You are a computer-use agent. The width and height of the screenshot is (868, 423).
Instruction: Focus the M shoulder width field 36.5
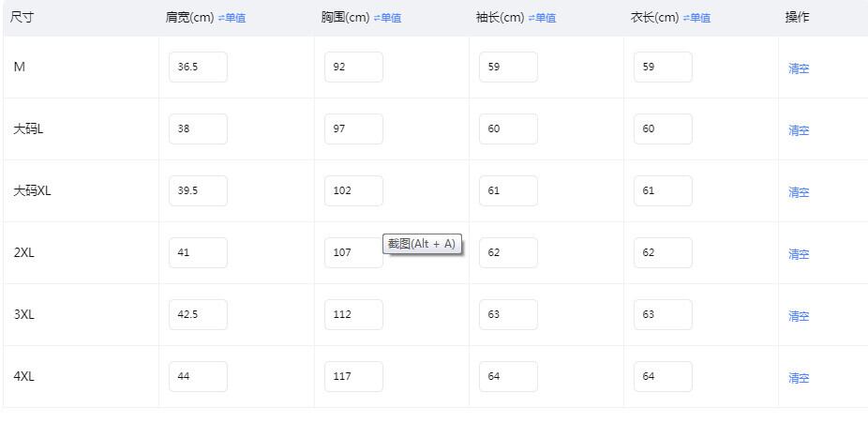tap(198, 68)
